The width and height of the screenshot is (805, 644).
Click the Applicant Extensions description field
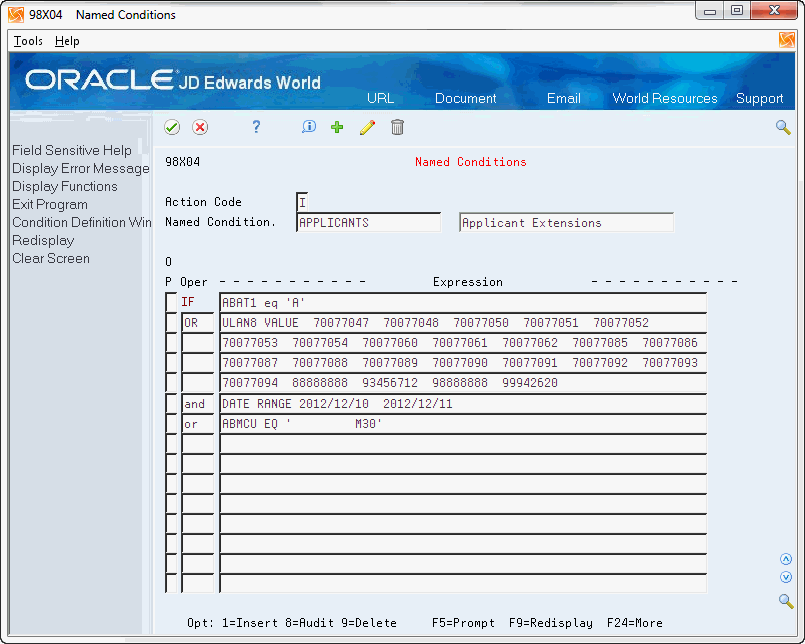(x=566, y=222)
